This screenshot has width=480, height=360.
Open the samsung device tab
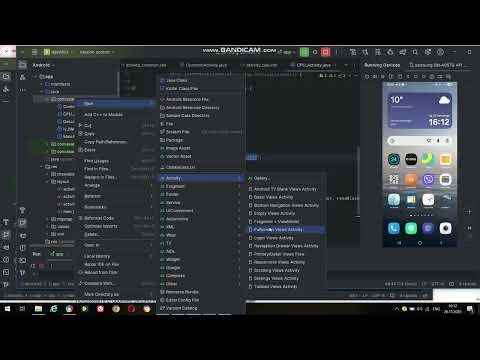pos(438,65)
